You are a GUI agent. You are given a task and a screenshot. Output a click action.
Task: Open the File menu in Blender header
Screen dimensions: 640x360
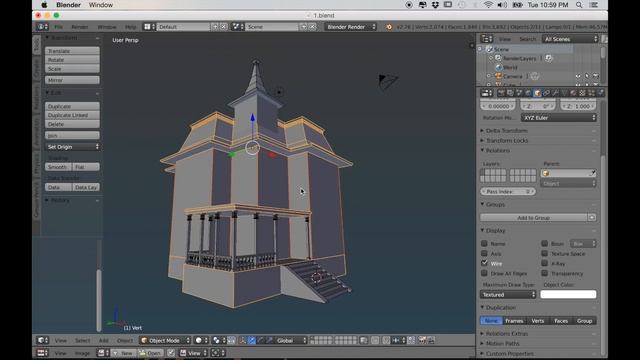point(58,27)
